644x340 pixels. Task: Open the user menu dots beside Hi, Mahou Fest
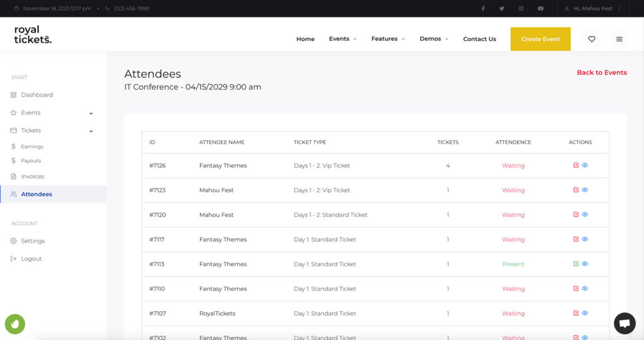click(x=619, y=8)
